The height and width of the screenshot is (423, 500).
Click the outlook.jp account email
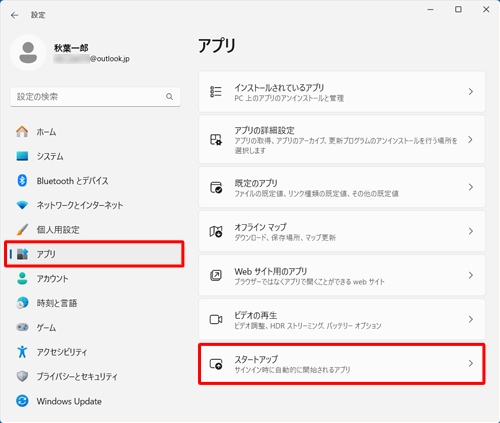[92, 59]
